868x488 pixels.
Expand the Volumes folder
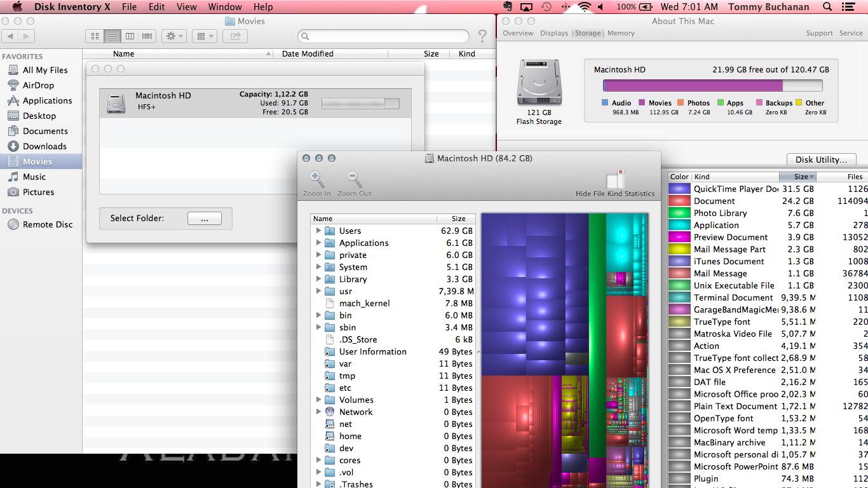point(318,400)
